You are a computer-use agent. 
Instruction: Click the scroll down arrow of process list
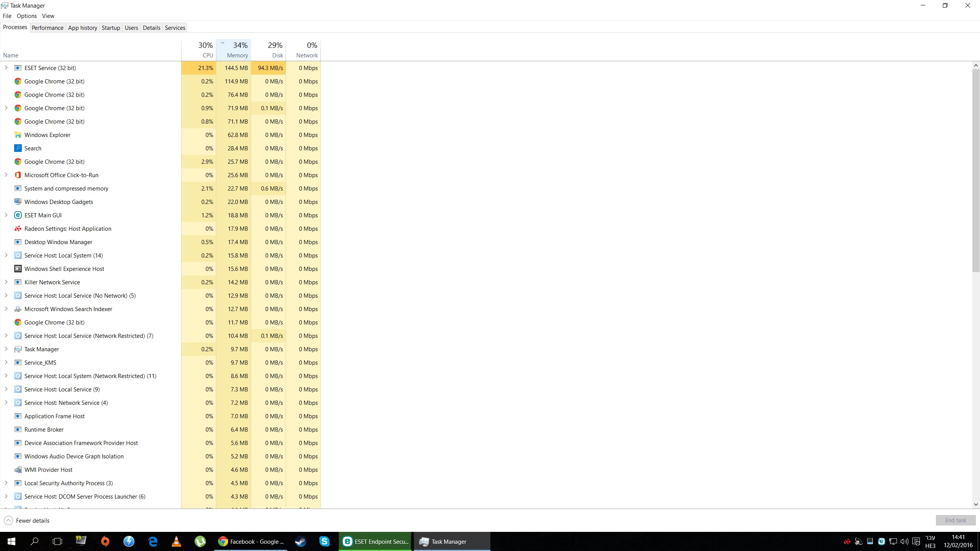(x=976, y=505)
